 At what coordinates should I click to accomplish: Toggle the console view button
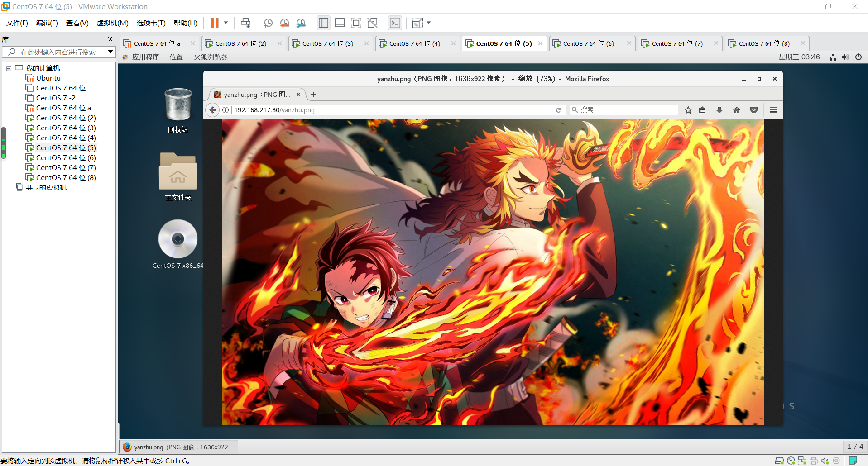395,23
